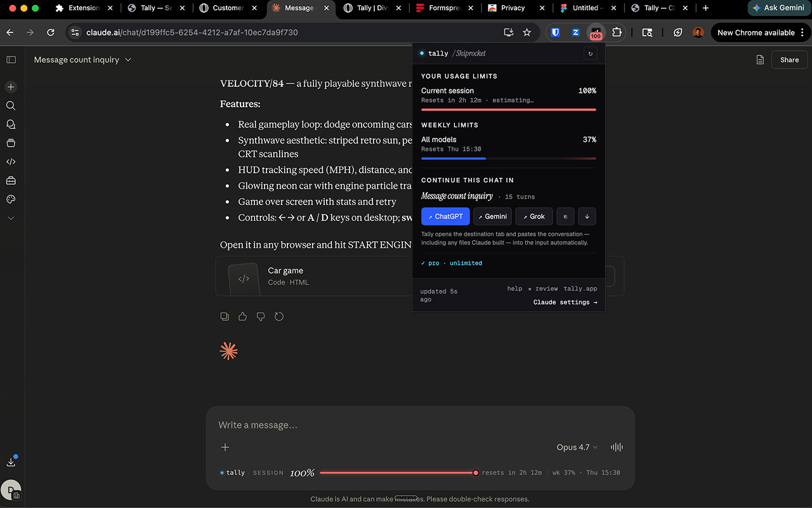Switch to the Customer browser tab

(x=228, y=8)
